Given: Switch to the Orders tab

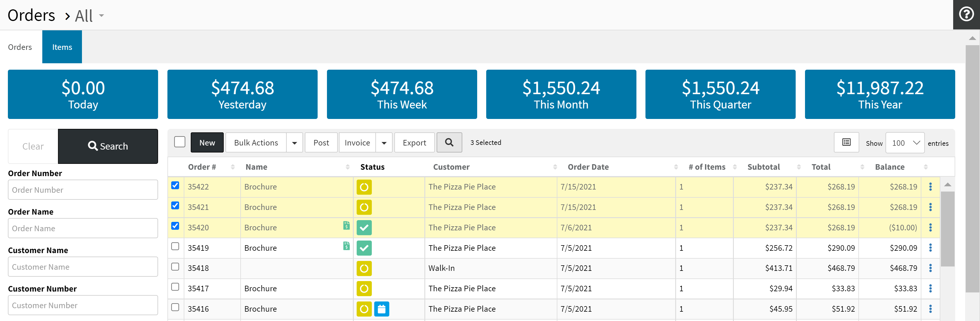Looking at the screenshot, I should 20,47.
